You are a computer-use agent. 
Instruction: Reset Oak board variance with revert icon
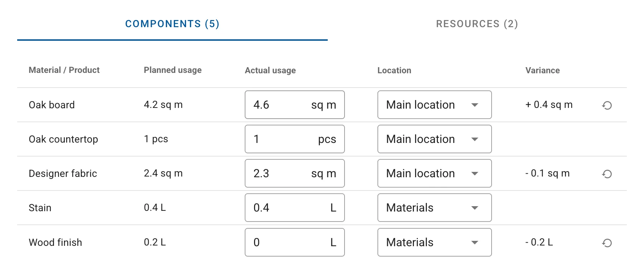[607, 105]
